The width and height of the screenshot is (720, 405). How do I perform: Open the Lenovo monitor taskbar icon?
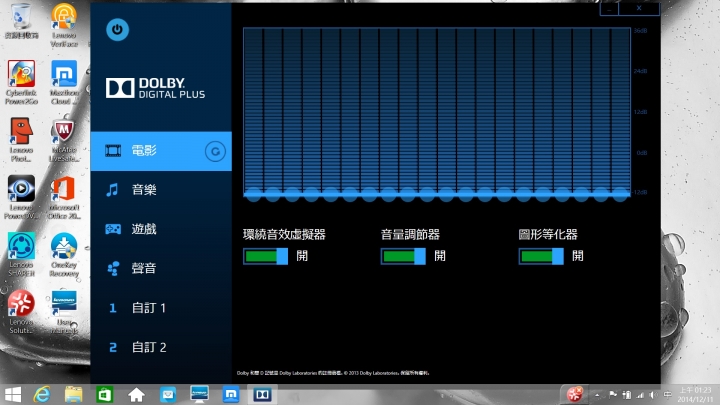point(199,394)
